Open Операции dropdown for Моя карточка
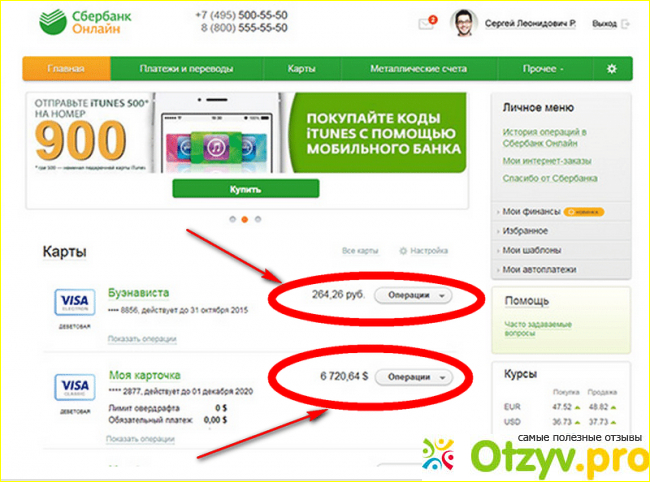 point(413,377)
